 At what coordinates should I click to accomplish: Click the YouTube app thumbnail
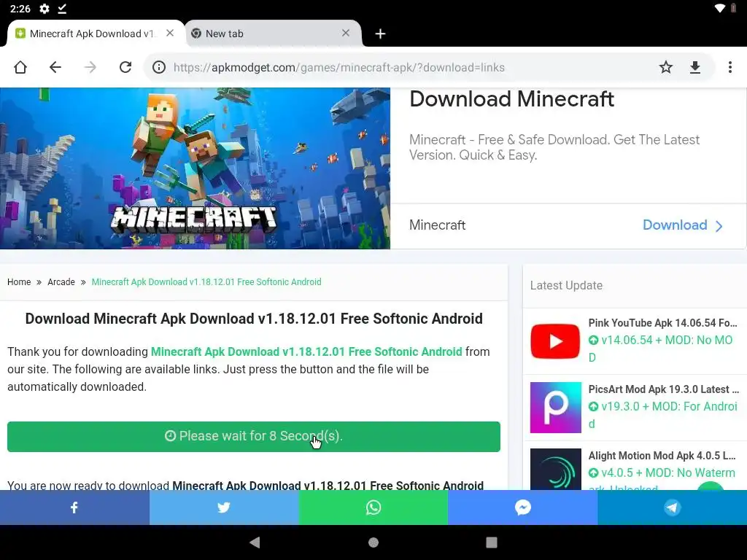[x=555, y=341]
